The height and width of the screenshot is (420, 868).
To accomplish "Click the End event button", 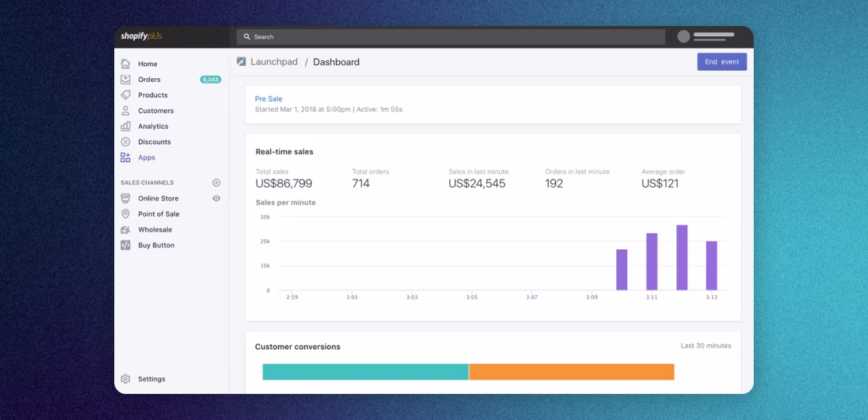I will (x=722, y=62).
